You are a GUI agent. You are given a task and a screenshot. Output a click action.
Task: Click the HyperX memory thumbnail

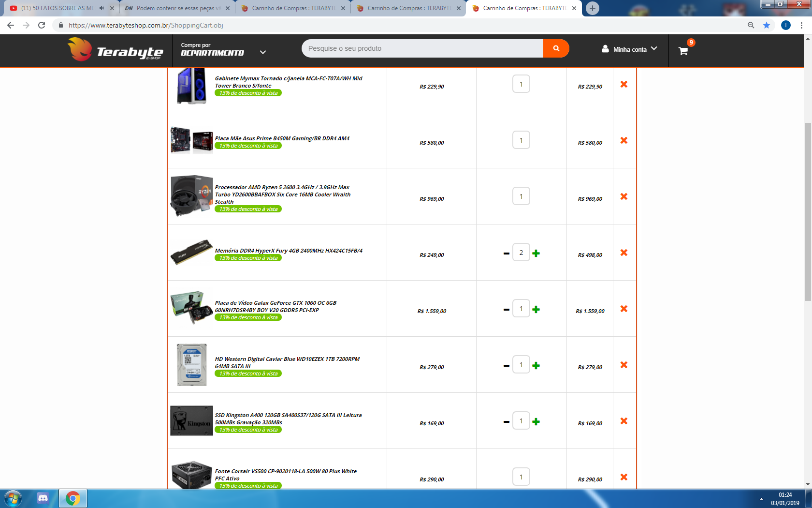tap(191, 252)
